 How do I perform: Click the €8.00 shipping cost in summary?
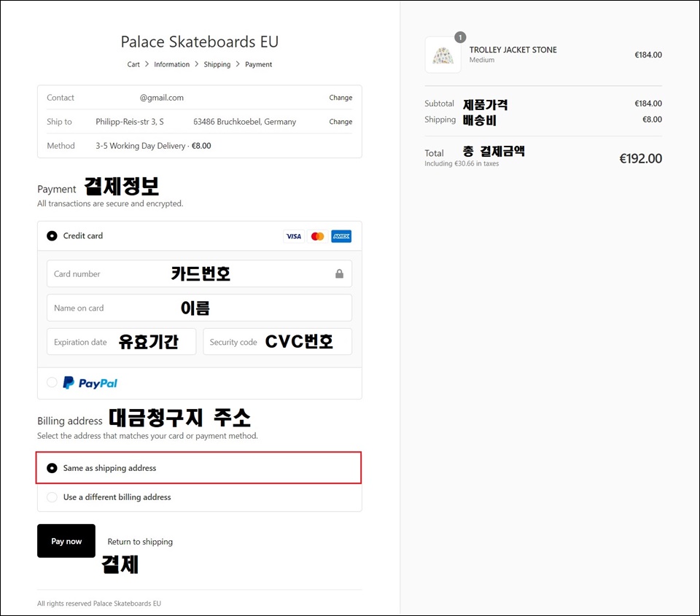click(x=652, y=119)
